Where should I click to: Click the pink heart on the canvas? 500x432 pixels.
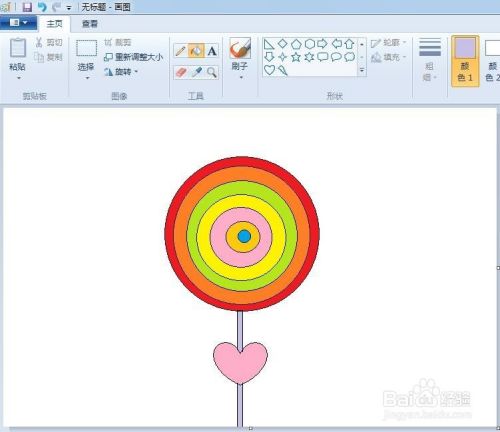(240, 363)
